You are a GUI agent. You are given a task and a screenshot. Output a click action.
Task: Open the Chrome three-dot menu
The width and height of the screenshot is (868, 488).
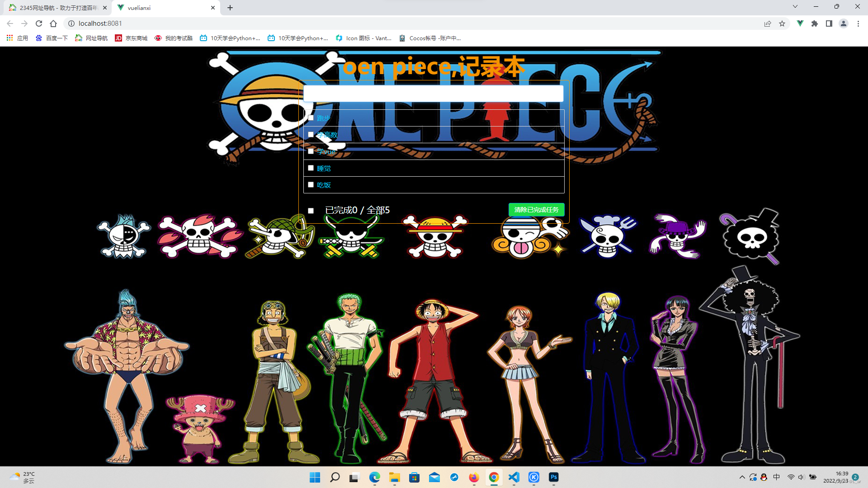tap(858, 23)
